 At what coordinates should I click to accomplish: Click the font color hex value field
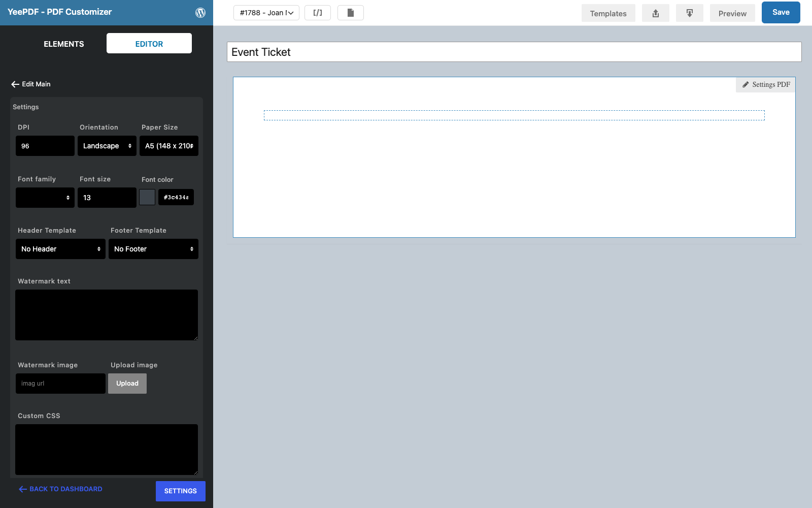176,197
